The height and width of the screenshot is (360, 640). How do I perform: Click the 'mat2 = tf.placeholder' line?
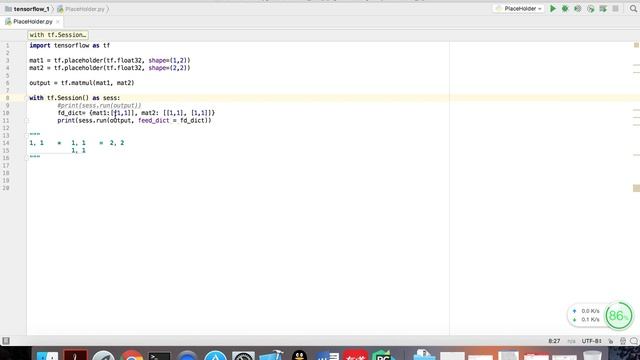point(109,68)
